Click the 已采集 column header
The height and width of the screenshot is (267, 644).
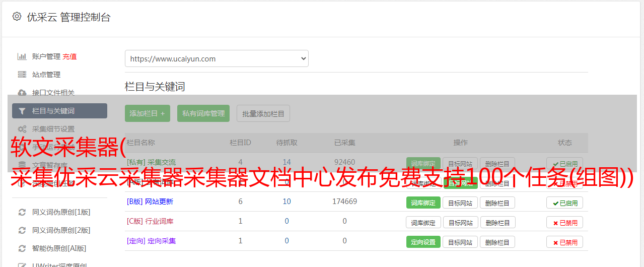pyautogui.click(x=344, y=143)
